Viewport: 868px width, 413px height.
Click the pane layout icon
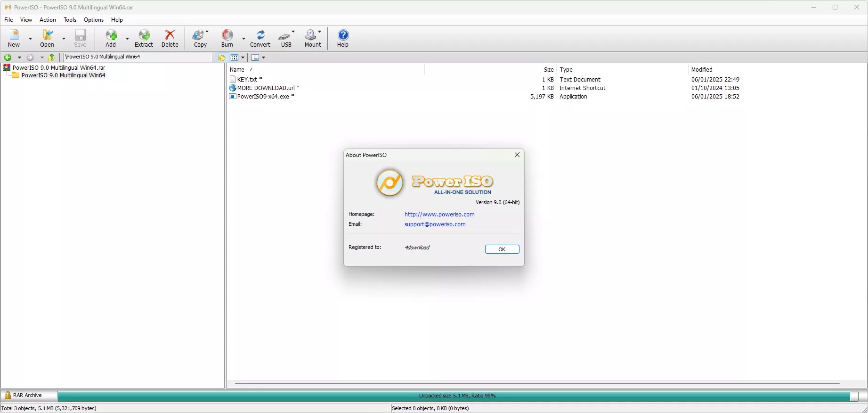[255, 58]
